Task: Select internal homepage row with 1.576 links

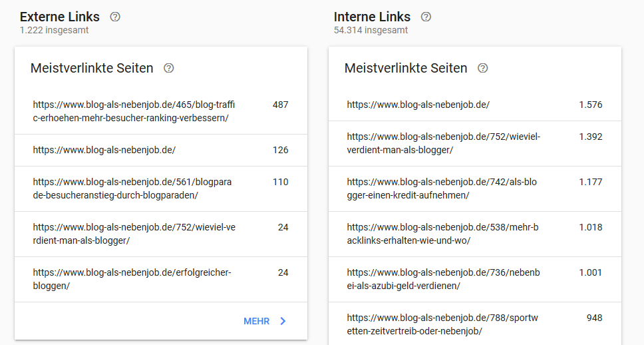Action: click(475, 105)
